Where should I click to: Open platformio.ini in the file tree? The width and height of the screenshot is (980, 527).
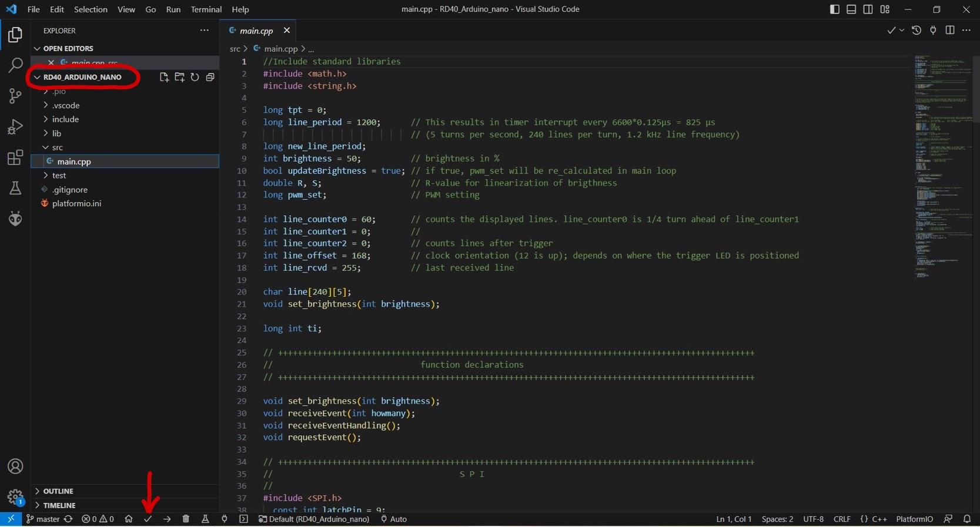click(x=76, y=203)
